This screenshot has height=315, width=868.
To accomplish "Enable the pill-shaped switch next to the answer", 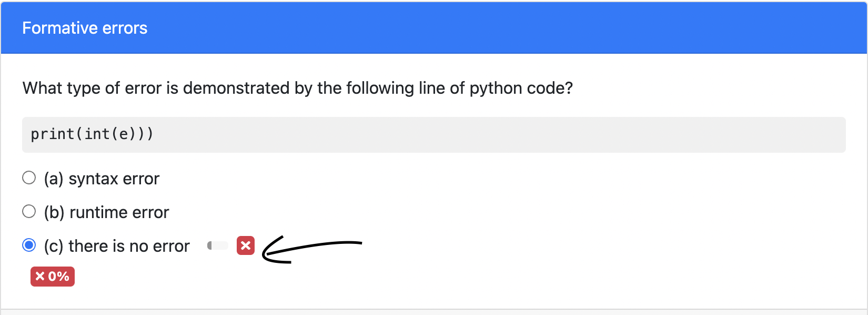I will [x=217, y=245].
